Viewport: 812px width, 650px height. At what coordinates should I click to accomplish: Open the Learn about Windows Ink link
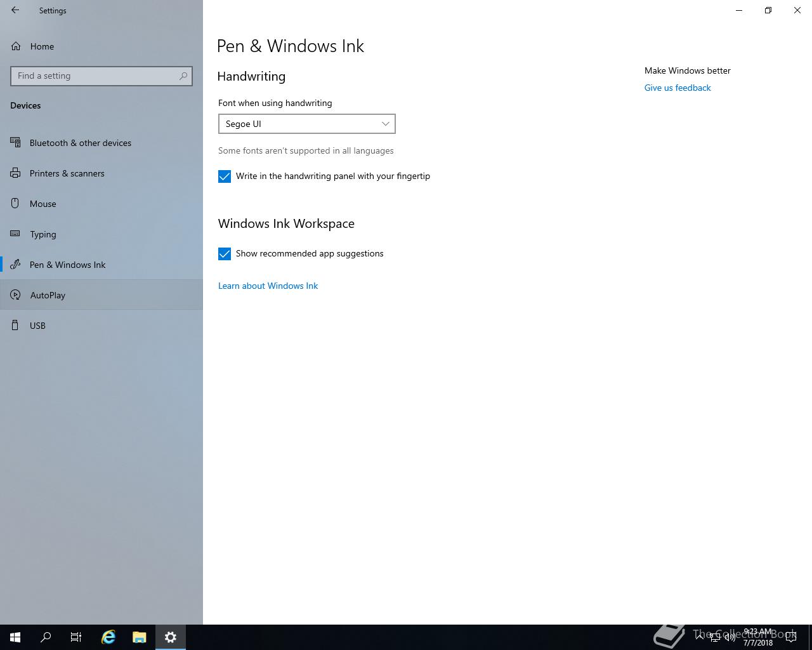point(268,286)
